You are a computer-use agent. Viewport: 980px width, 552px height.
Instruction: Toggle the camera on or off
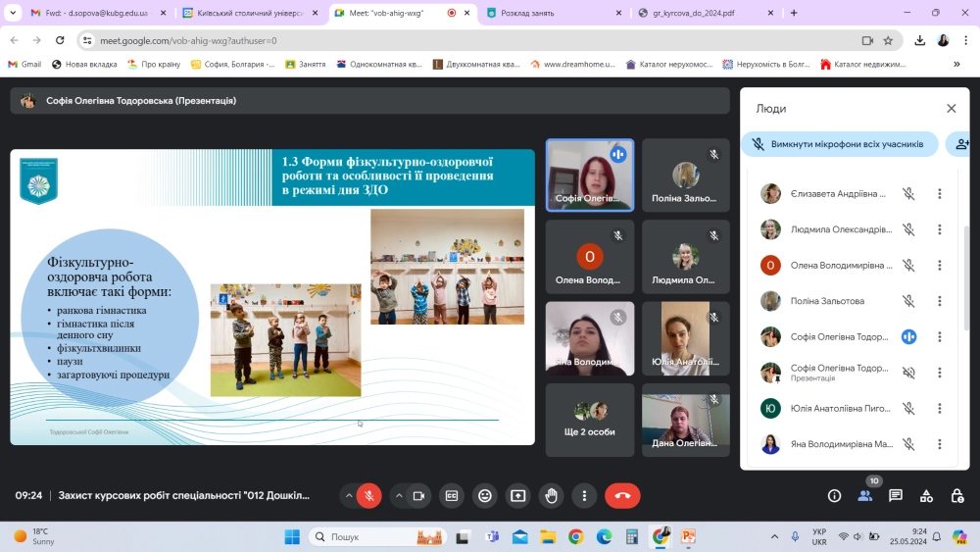[418, 496]
